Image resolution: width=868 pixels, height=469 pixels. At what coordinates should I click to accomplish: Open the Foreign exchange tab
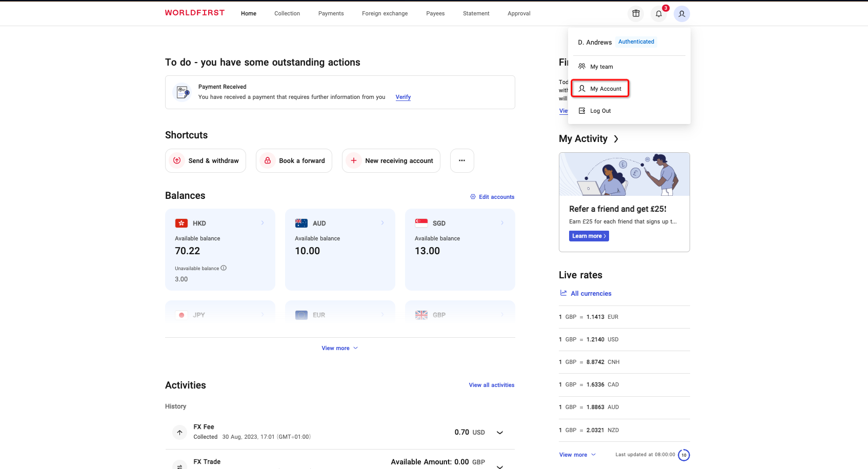point(385,13)
